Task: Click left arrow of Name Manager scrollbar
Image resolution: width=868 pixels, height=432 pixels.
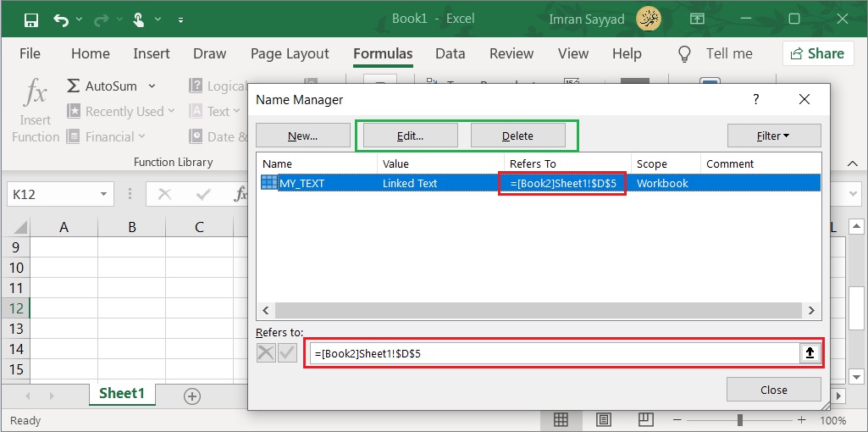Action: tap(265, 310)
